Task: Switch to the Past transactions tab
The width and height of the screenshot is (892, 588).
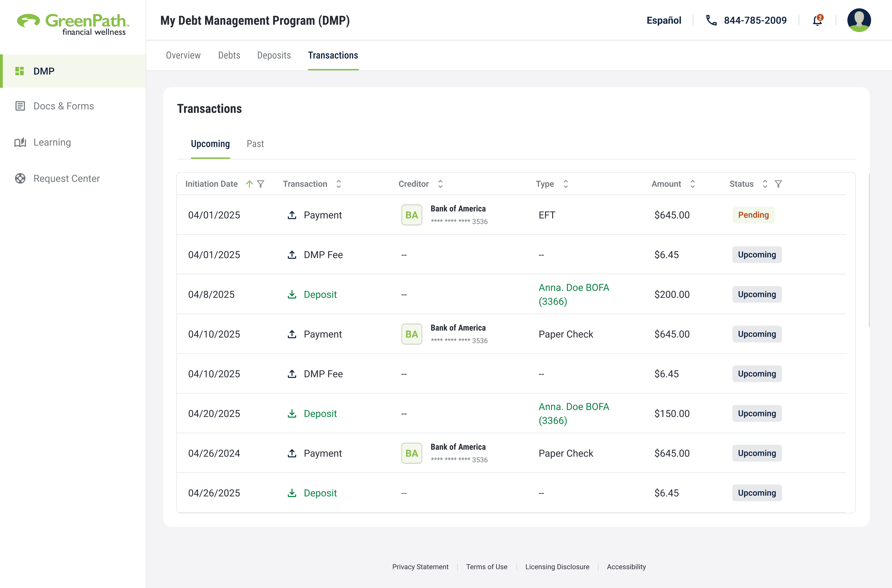Action: click(x=255, y=144)
